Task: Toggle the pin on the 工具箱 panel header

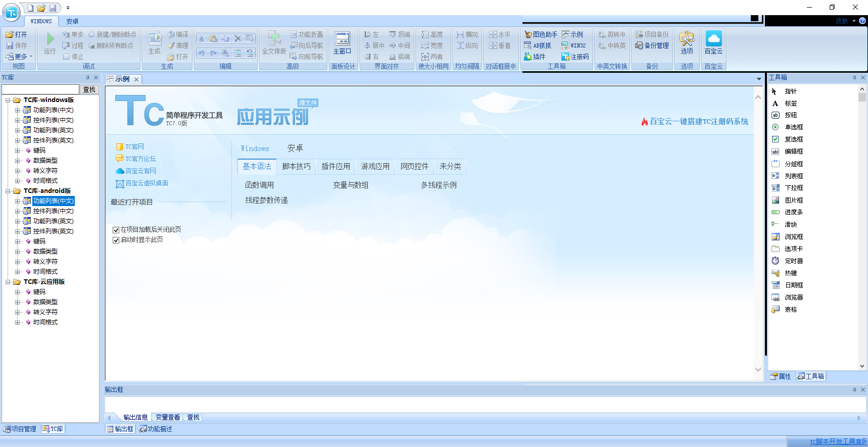Action: [854, 78]
